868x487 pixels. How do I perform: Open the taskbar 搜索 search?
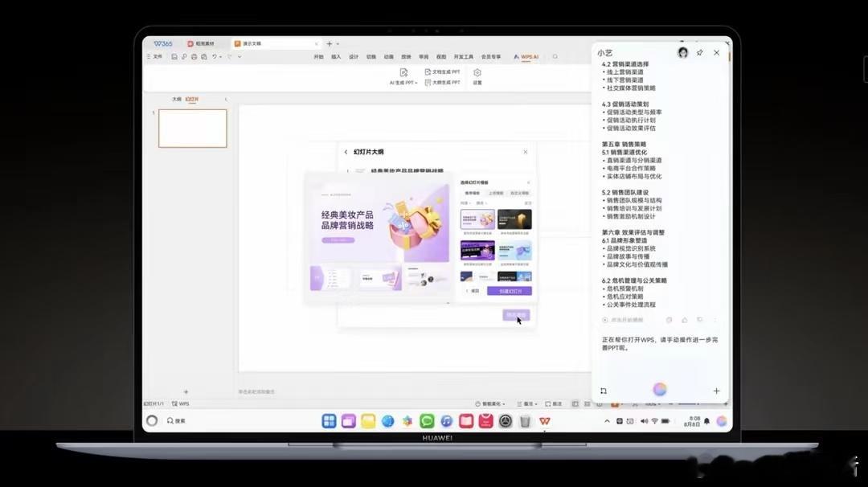point(176,421)
